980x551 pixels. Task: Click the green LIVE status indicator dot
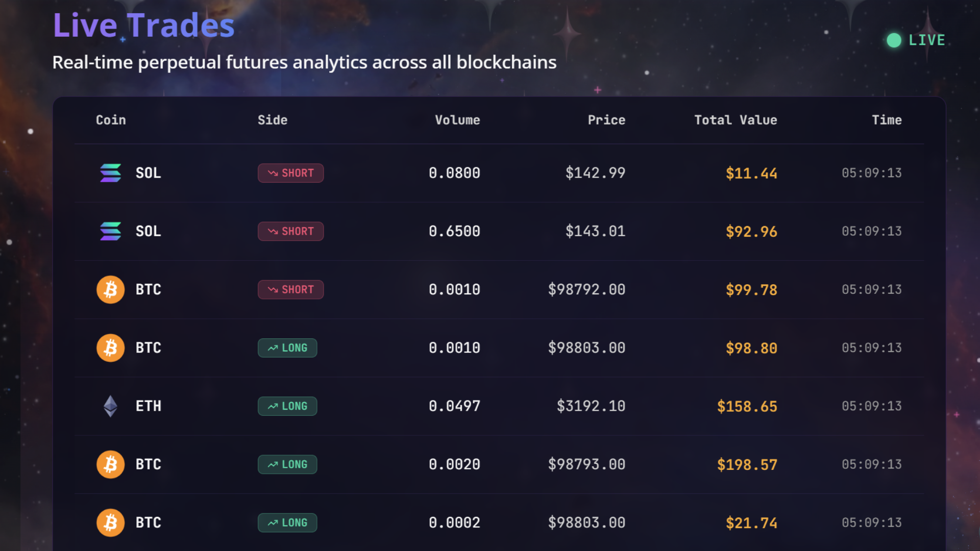tap(894, 40)
